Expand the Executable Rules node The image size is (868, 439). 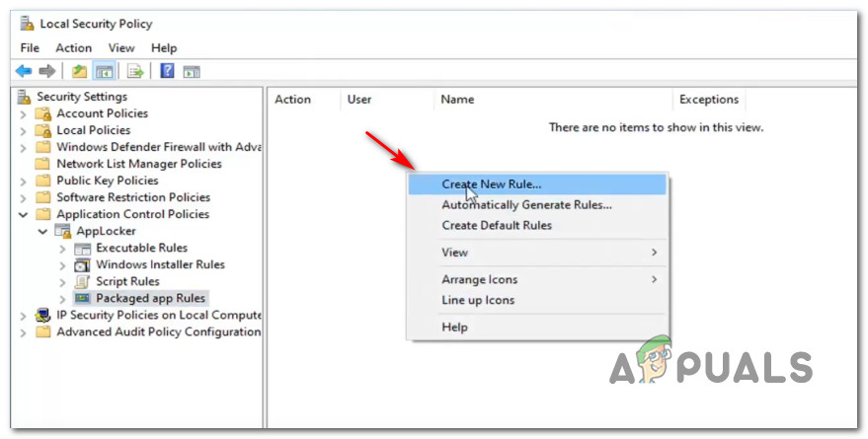pyautogui.click(x=62, y=249)
